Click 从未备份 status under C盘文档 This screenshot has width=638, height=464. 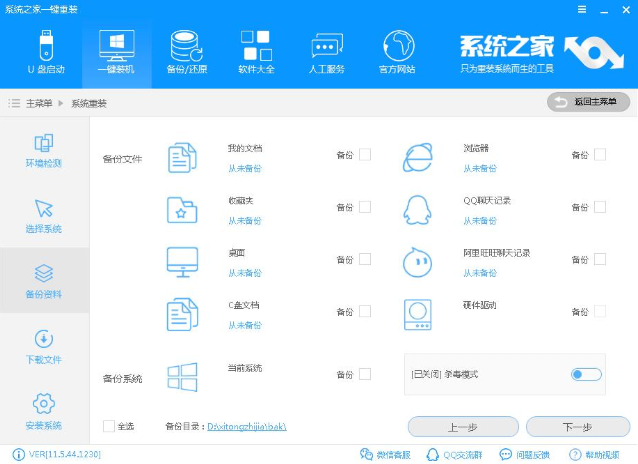point(245,325)
